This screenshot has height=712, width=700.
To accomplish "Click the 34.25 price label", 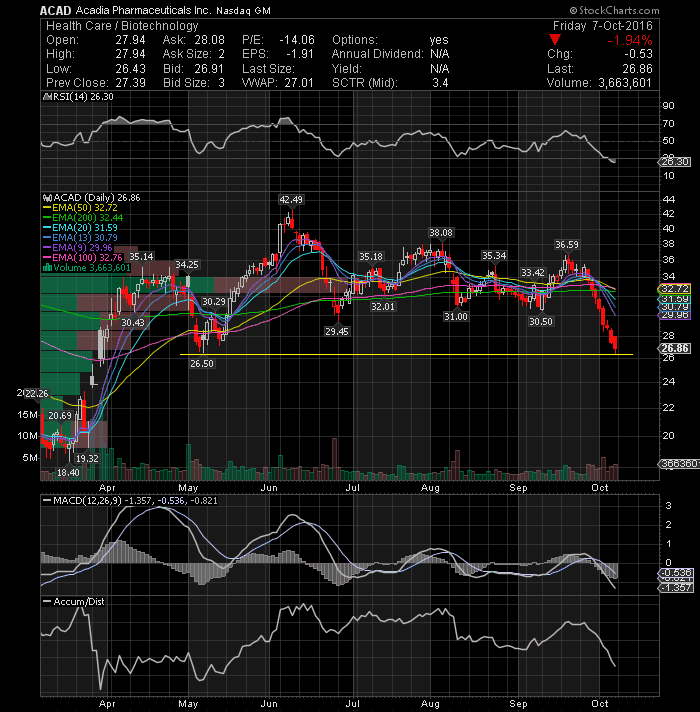I will pos(187,264).
